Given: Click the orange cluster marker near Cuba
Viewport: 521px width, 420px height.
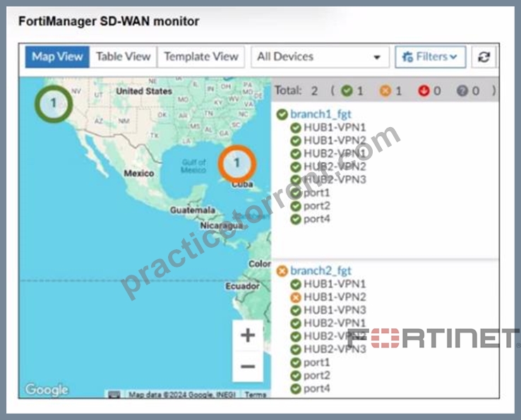Looking at the screenshot, I should point(236,163).
